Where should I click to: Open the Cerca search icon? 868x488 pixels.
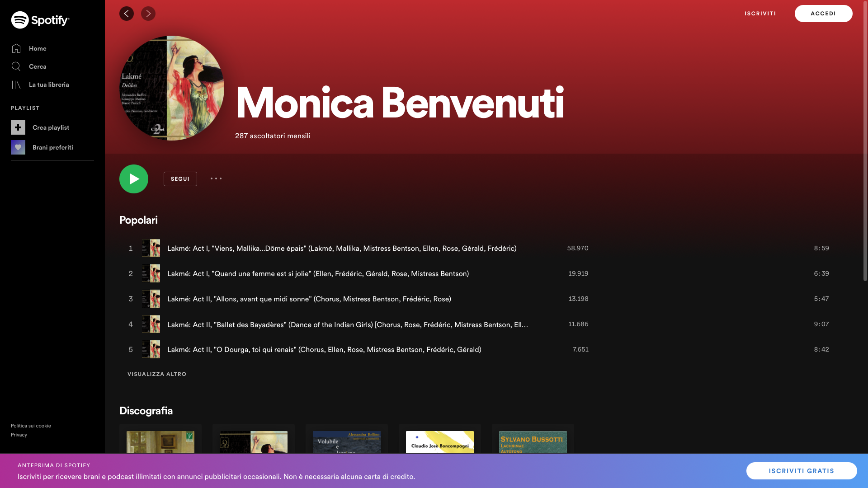(x=16, y=66)
